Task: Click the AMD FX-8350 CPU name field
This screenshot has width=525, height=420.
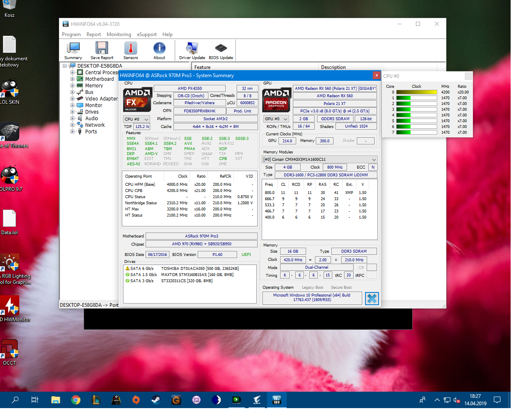Action: tap(189, 88)
